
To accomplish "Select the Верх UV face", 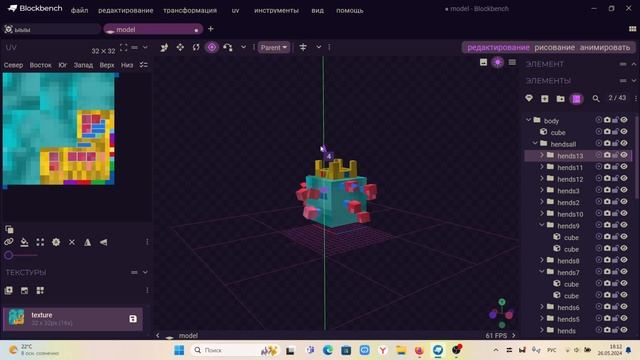I will tap(107, 65).
